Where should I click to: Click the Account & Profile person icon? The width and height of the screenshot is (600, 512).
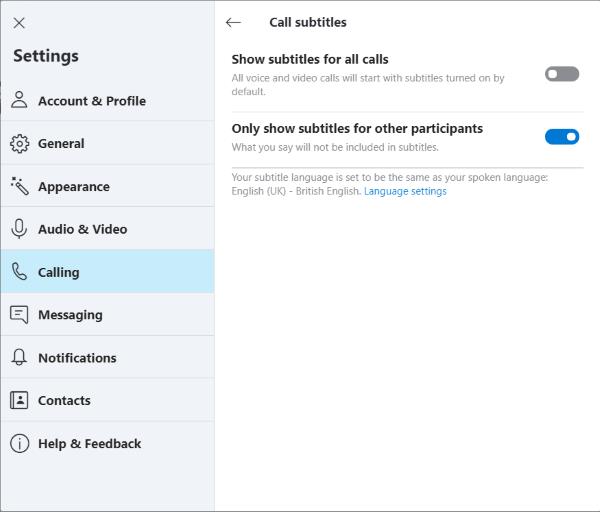[x=19, y=100]
